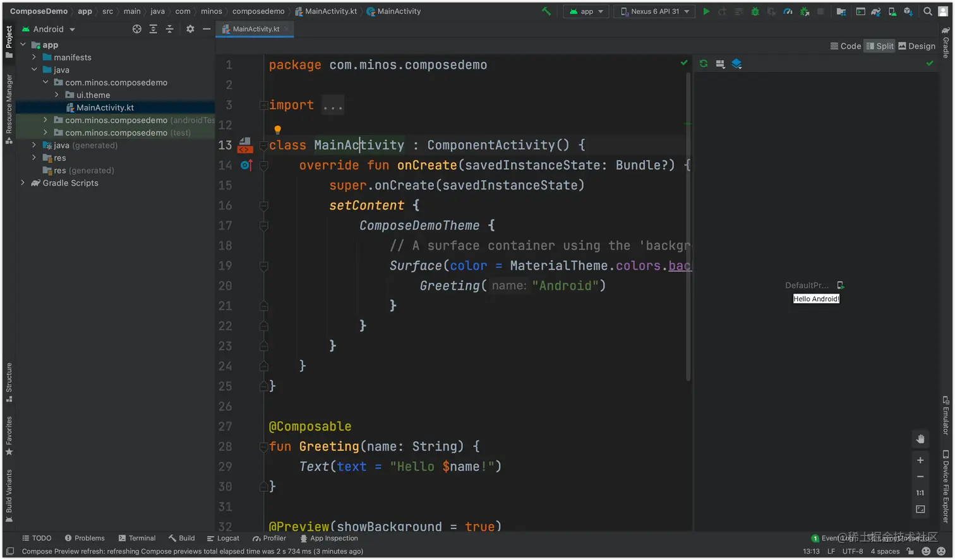The height and width of the screenshot is (560, 955).
Task: Open preview layers display options
Action: pyautogui.click(x=736, y=64)
